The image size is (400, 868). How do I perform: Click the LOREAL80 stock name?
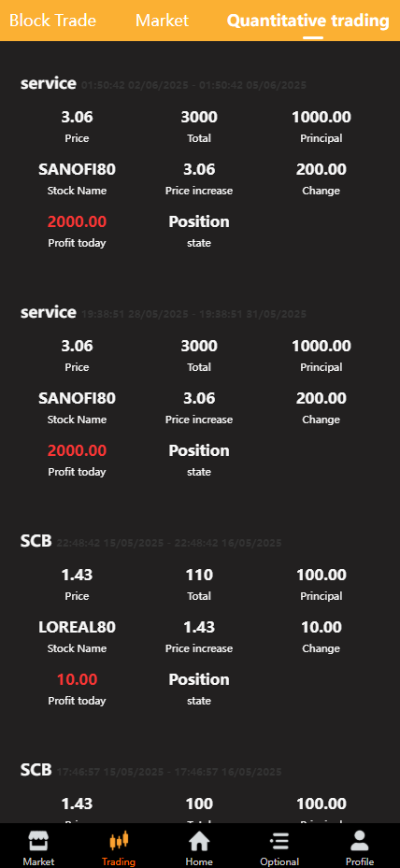point(77,627)
